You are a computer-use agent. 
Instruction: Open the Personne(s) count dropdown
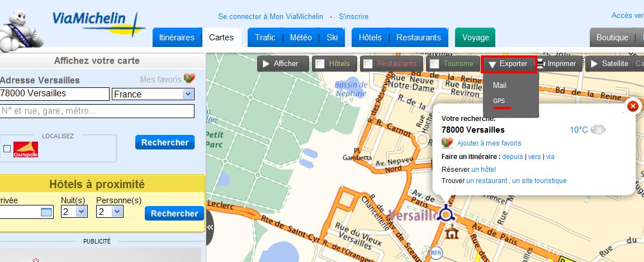(117, 212)
